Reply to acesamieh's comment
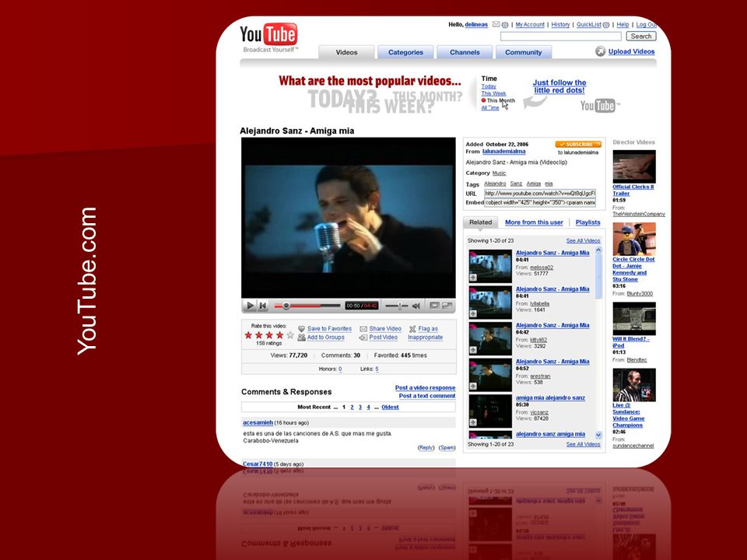Screen dimensions: 747x560 tap(426, 448)
